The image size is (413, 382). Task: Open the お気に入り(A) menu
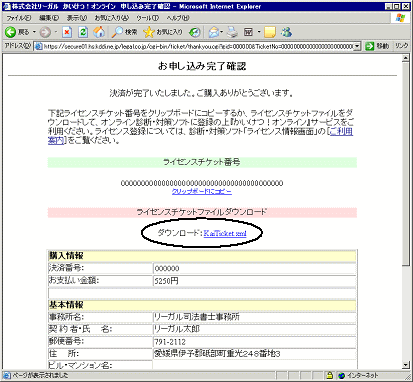(x=112, y=18)
